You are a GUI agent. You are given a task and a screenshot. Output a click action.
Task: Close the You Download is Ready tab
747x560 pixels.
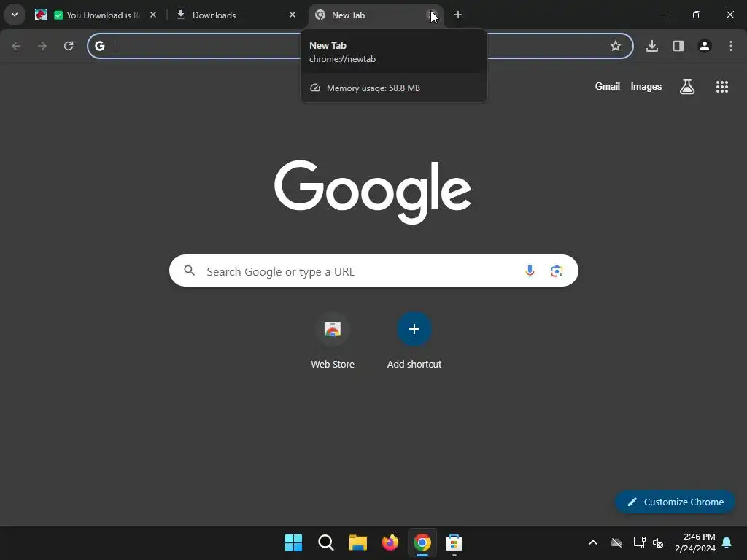click(153, 15)
